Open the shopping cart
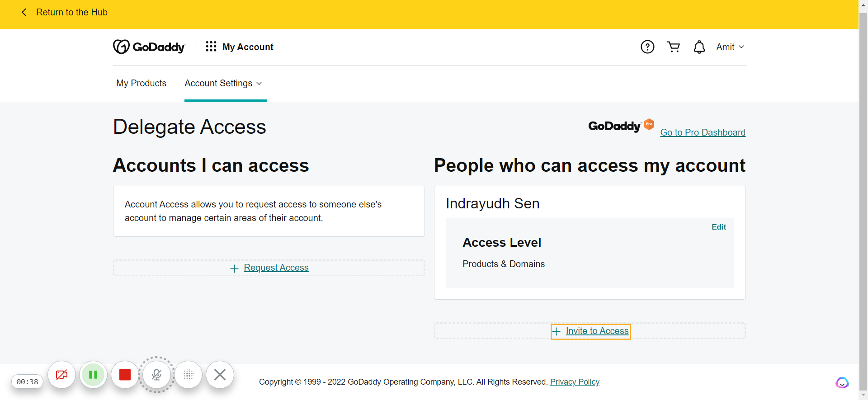Image resolution: width=868 pixels, height=400 pixels. click(x=674, y=47)
